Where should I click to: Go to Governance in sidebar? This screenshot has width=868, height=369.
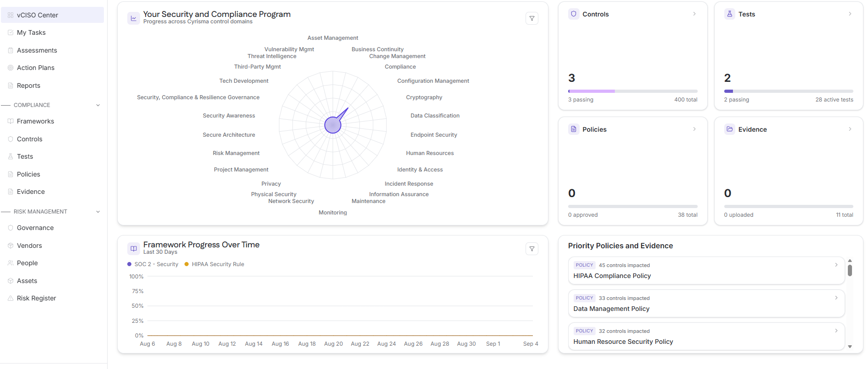pyautogui.click(x=53, y=228)
